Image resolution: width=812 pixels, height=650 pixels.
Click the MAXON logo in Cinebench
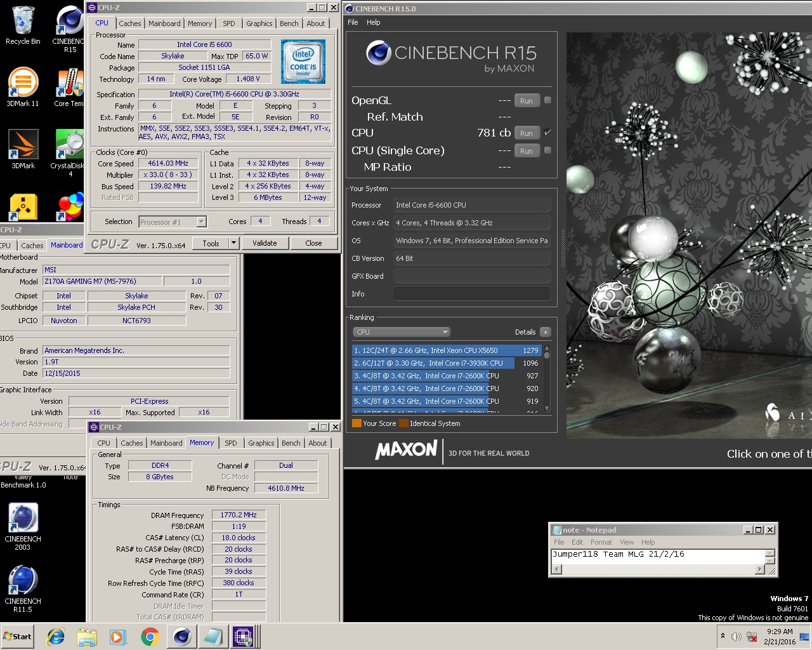(x=406, y=450)
